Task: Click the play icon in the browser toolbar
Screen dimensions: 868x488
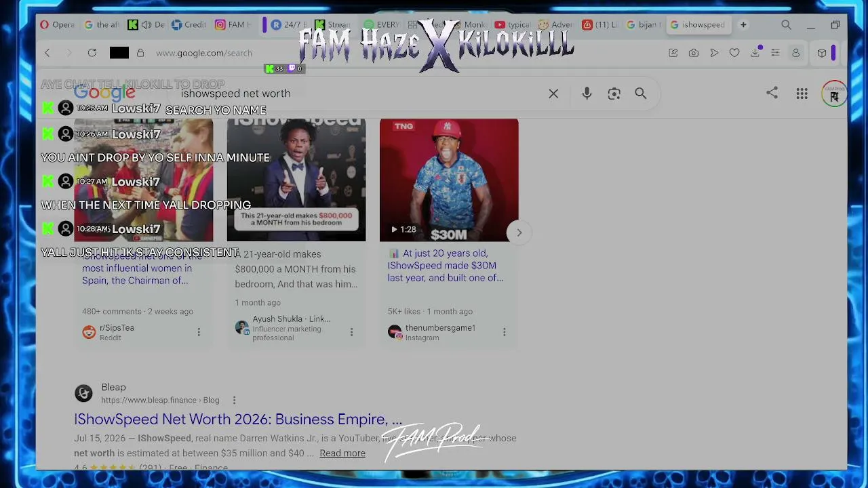Action: coord(714,53)
